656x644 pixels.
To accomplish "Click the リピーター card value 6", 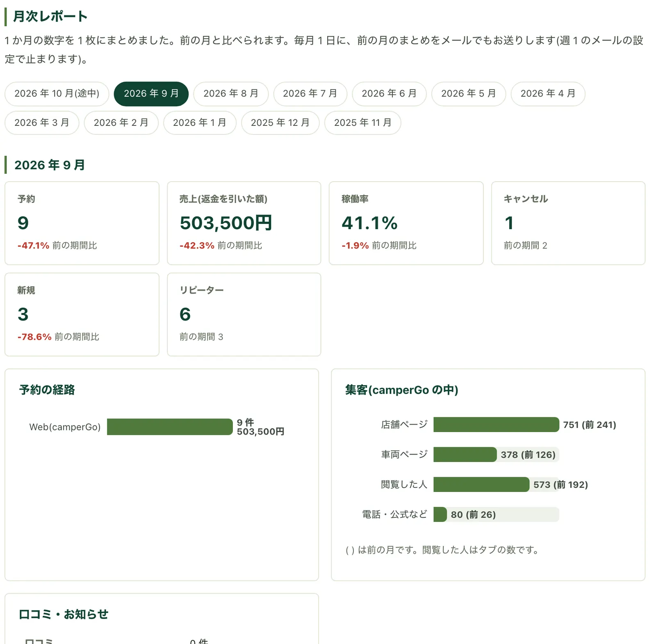I will point(185,314).
